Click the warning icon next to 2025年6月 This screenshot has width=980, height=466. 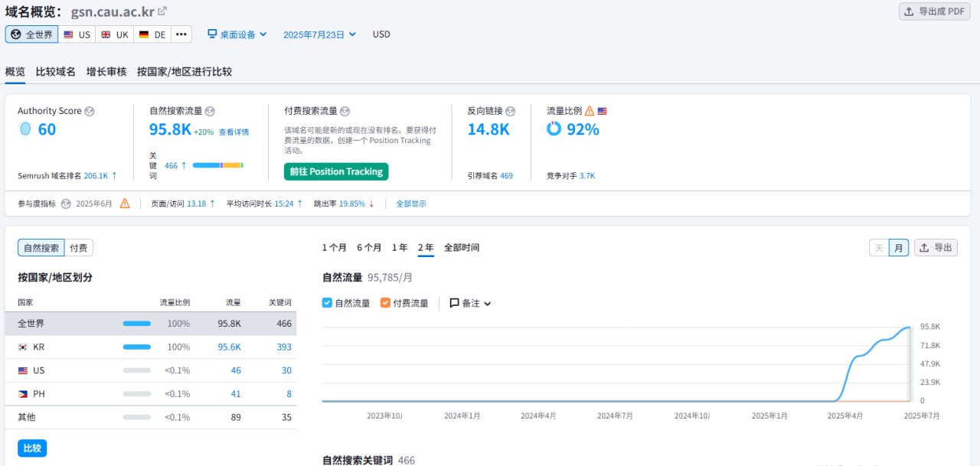125,204
